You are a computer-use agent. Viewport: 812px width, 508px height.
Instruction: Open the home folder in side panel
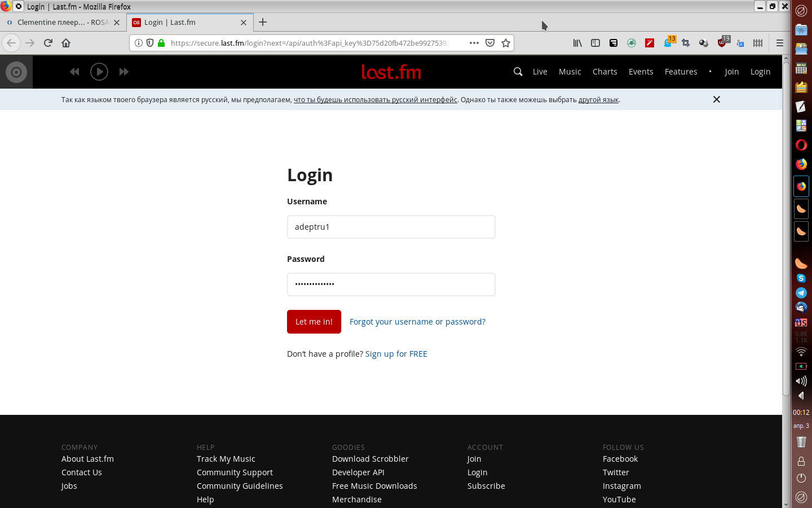coord(801,30)
